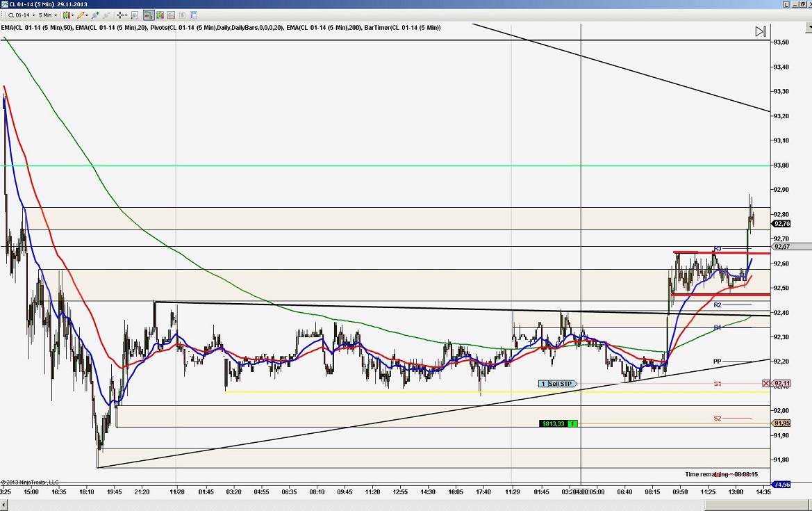Click the dollar sign toolbar icon

183,15
